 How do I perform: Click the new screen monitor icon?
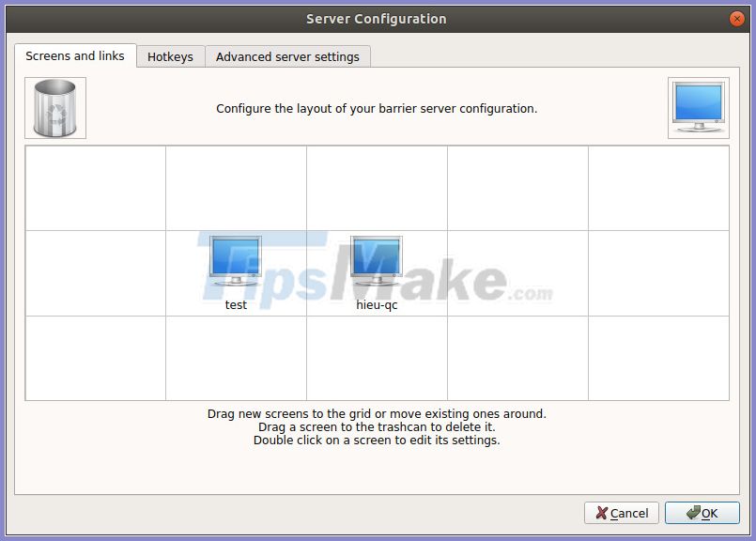point(699,105)
